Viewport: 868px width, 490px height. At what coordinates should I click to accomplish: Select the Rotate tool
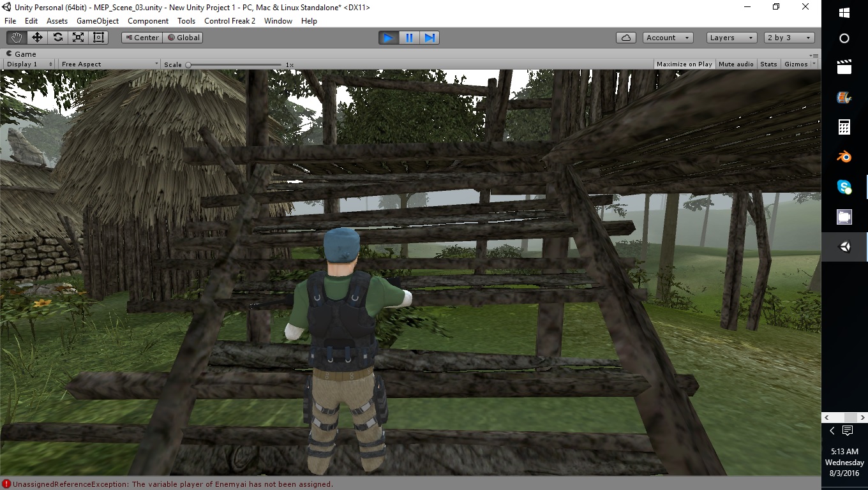[x=57, y=37]
